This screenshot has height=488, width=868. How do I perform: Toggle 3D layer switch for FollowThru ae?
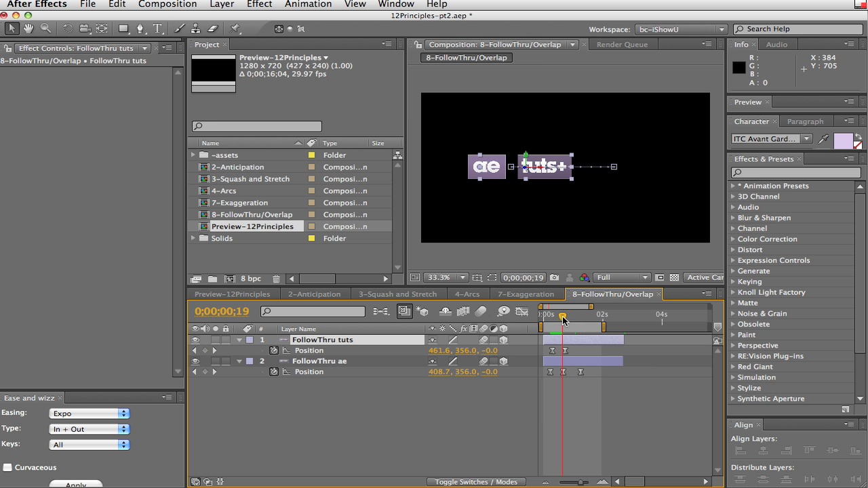503,361
